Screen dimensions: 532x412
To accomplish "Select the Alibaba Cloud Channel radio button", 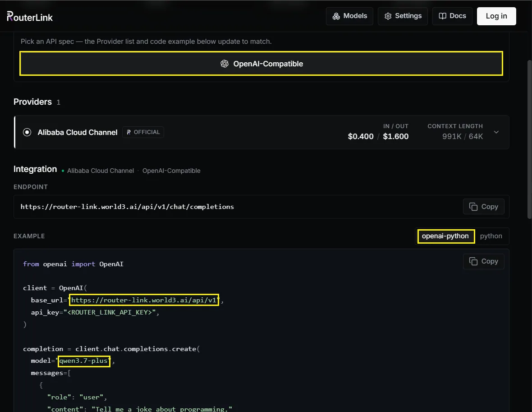I will point(27,132).
